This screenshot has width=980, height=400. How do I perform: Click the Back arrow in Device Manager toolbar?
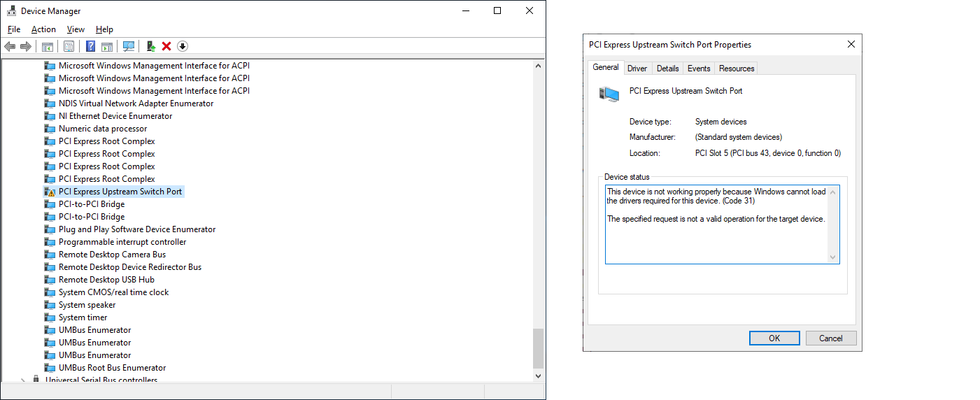[x=10, y=46]
